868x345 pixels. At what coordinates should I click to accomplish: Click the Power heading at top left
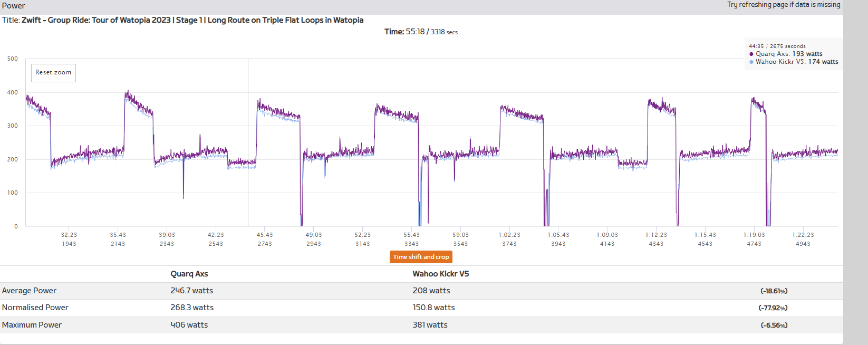click(x=14, y=6)
